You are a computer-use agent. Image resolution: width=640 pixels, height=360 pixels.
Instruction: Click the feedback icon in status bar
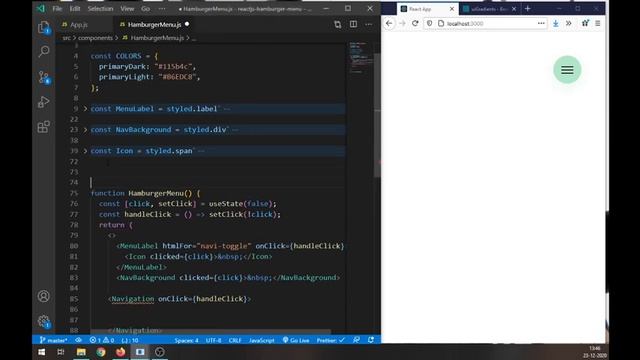point(356,340)
